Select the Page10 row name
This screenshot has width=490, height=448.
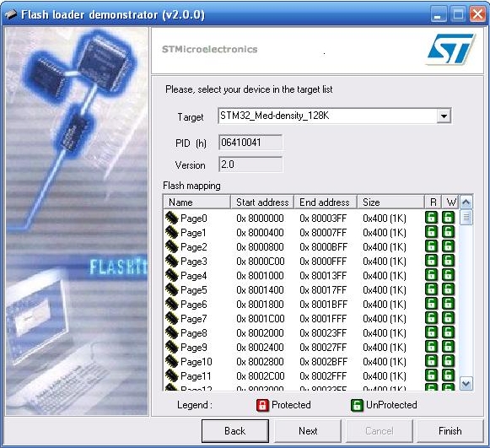pos(197,362)
